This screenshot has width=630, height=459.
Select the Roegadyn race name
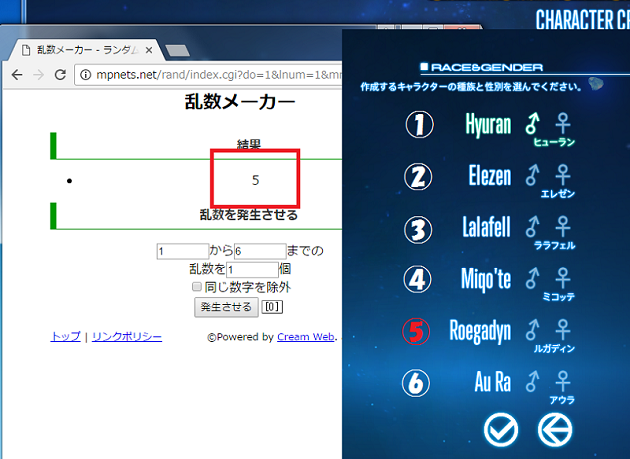coord(480,331)
